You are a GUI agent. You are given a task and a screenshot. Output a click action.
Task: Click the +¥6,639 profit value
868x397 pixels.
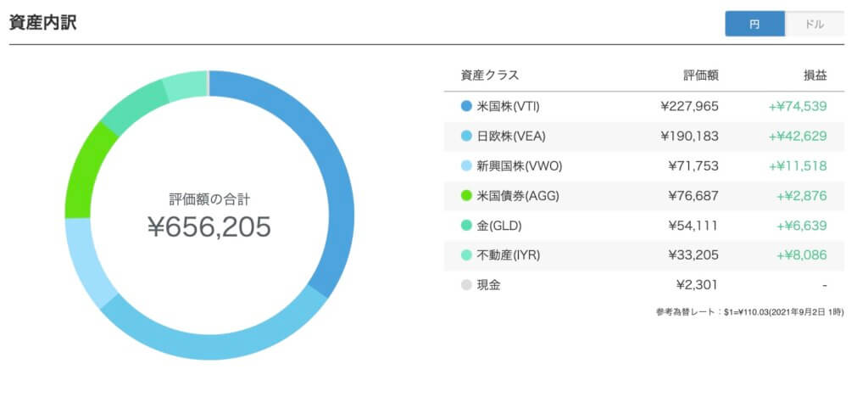tap(802, 226)
